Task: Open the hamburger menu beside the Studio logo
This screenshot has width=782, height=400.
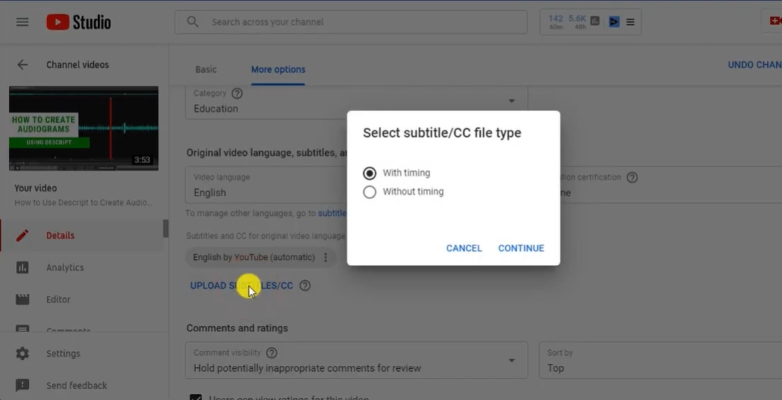Action: tap(22, 22)
